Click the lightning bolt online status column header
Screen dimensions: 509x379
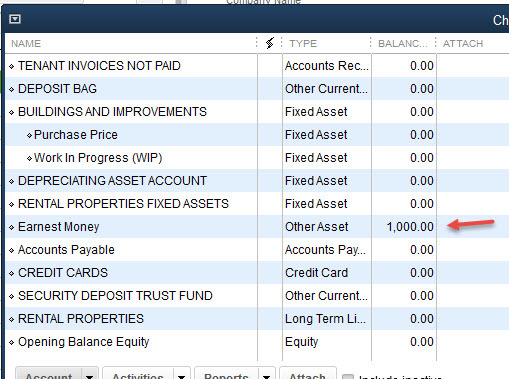[270, 43]
